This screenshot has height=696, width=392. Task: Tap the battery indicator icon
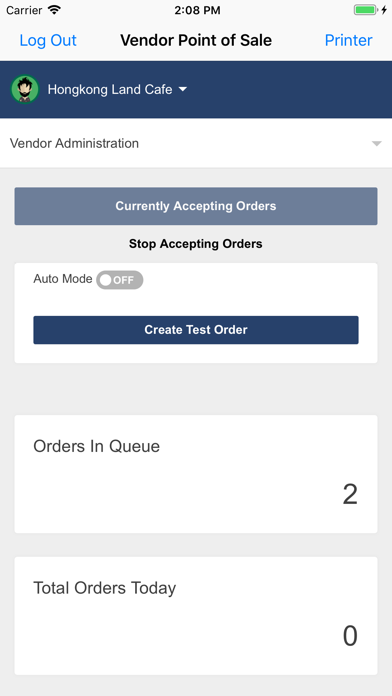pos(365,10)
